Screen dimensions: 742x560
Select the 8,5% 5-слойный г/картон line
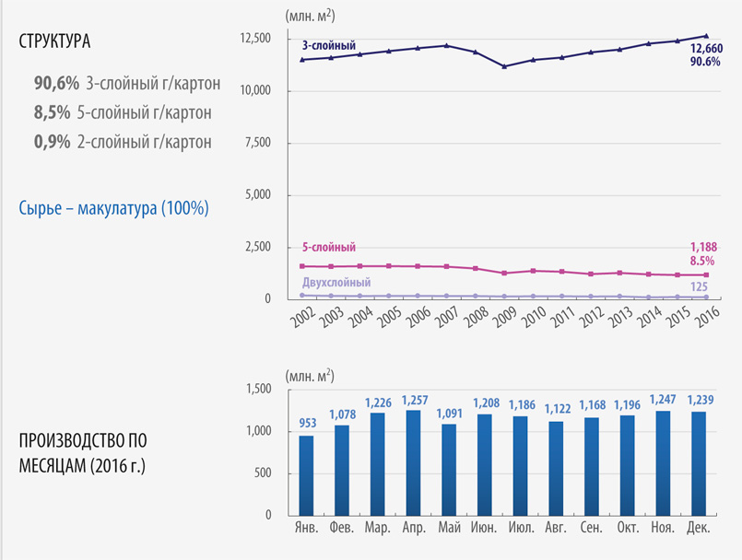click(123, 112)
